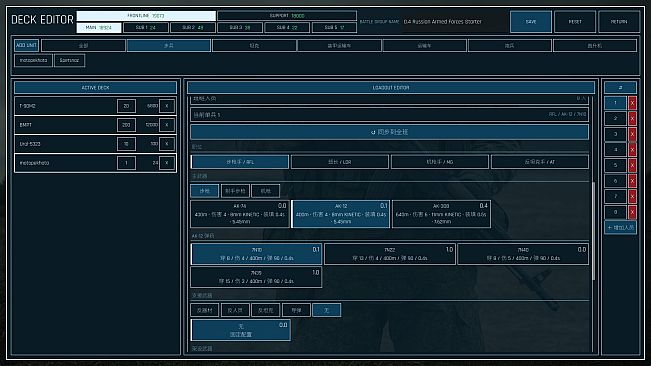Select the 无 fixed-loadout secondary weapon card
651x366 pixels.
tap(241, 330)
